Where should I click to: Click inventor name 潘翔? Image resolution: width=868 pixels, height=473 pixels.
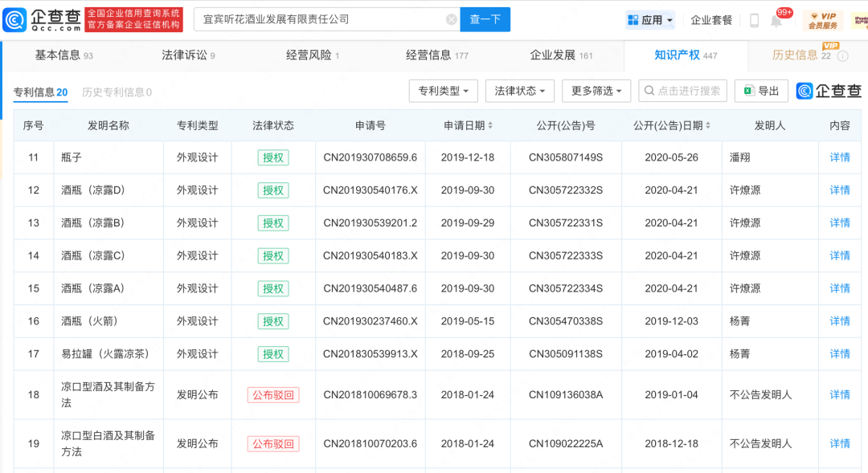point(739,157)
